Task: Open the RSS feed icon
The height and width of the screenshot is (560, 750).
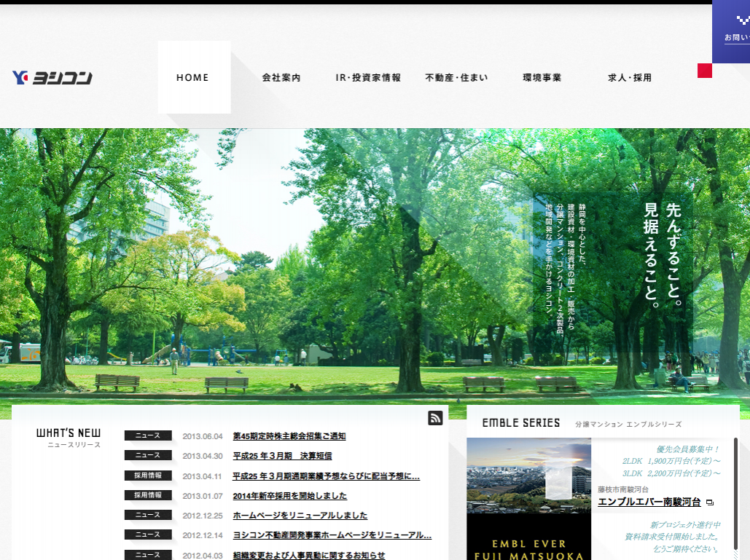Action: tap(435, 418)
